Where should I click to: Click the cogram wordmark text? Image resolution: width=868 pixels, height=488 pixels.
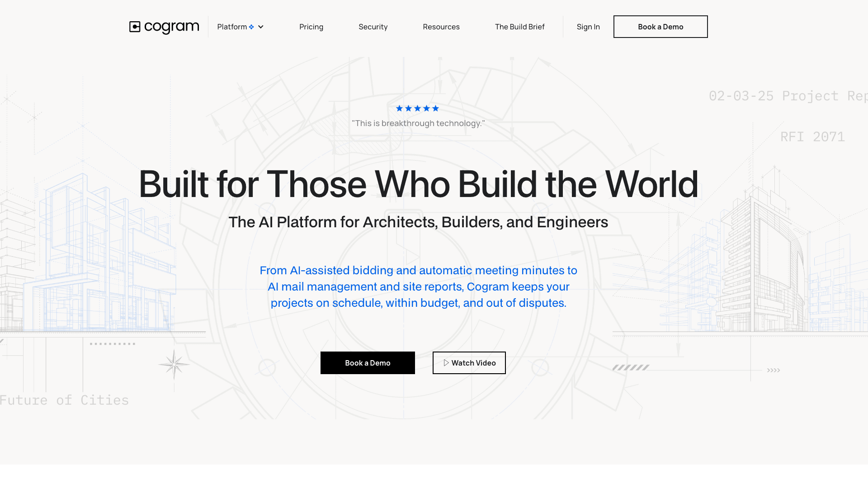[x=171, y=27]
